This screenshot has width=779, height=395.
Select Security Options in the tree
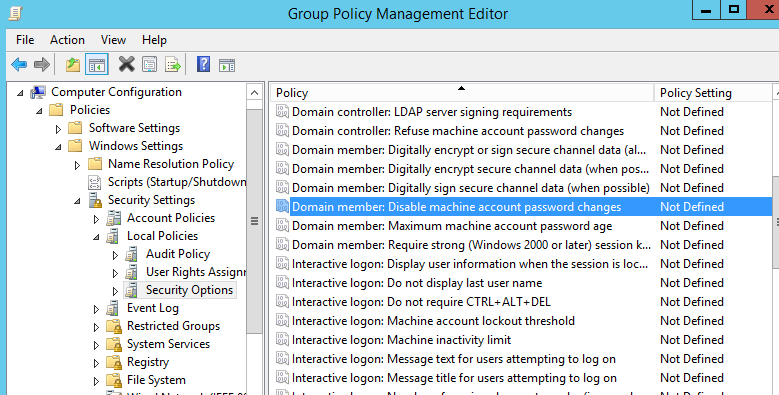pos(189,290)
